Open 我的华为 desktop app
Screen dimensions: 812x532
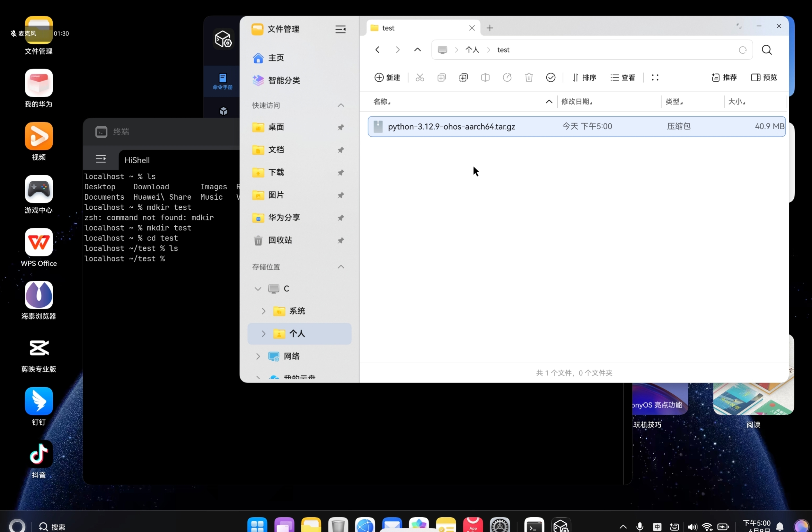click(x=39, y=88)
